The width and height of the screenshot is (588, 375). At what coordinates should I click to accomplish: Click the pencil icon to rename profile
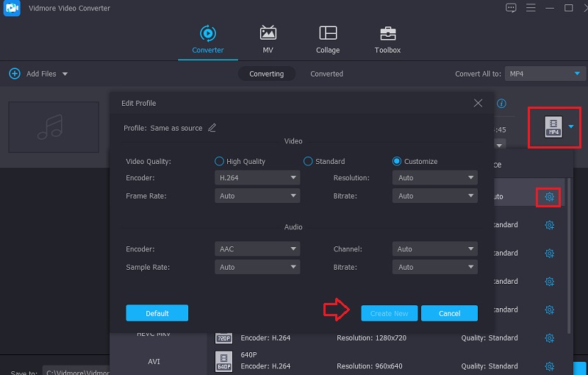pos(212,128)
